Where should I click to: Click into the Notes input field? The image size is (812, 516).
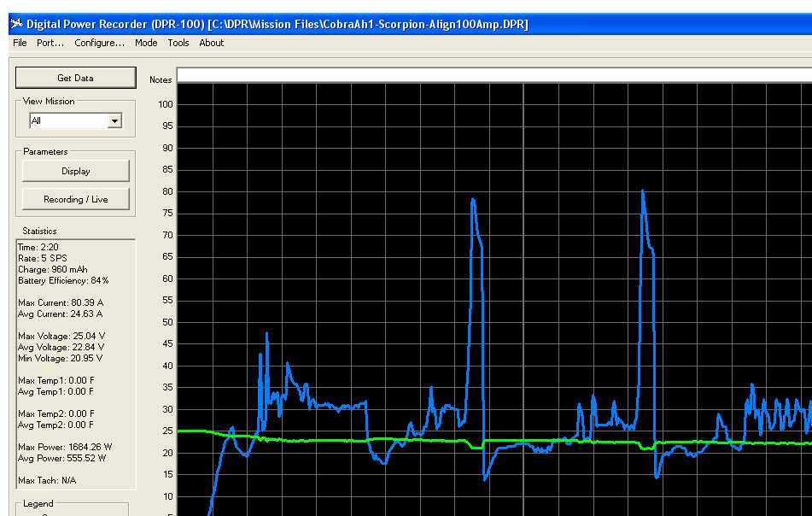pos(494,75)
